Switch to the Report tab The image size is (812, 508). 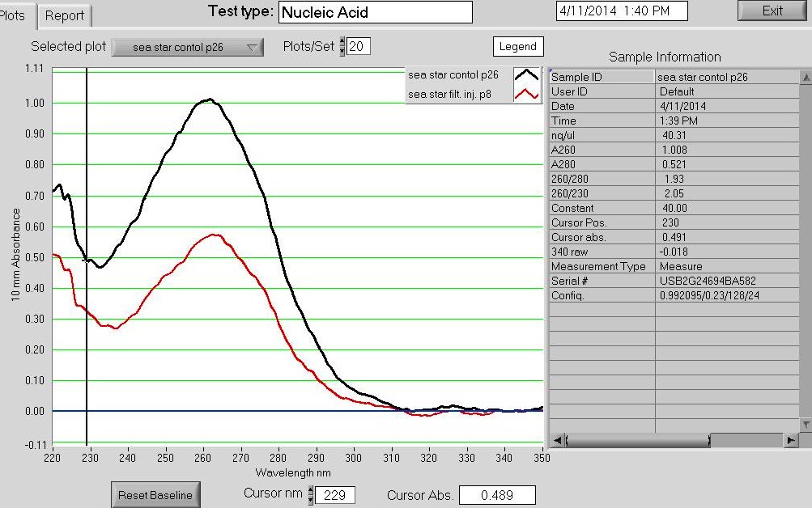coord(64,15)
